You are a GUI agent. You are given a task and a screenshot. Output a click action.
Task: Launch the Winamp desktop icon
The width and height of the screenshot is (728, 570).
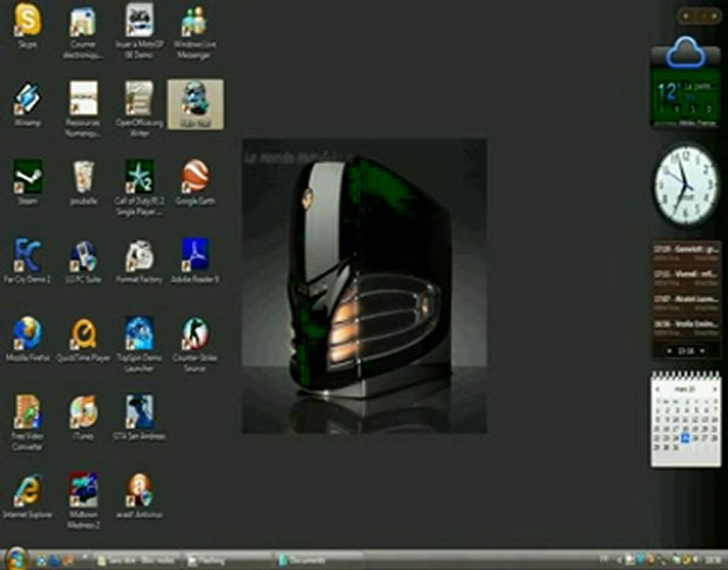(28, 104)
